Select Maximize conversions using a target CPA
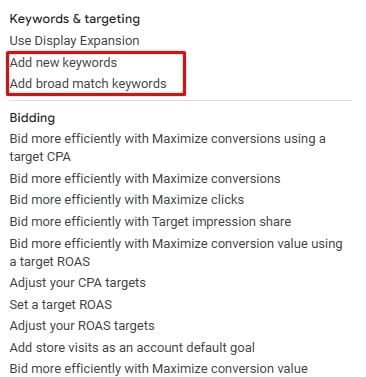This screenshot has height=377, width=366. point(168,148)
